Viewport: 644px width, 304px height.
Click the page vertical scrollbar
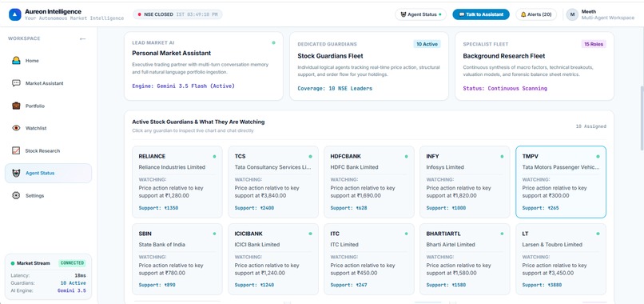[642, 118]
